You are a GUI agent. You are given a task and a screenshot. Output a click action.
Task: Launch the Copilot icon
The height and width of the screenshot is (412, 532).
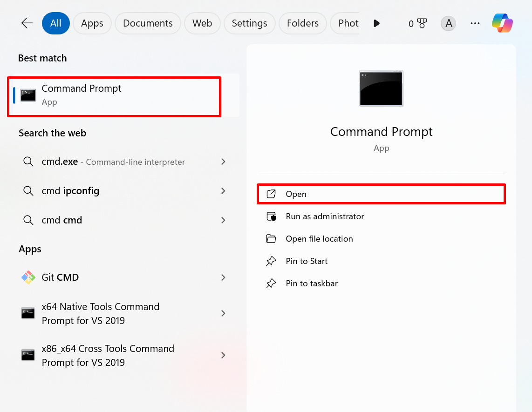coord(503,23)
